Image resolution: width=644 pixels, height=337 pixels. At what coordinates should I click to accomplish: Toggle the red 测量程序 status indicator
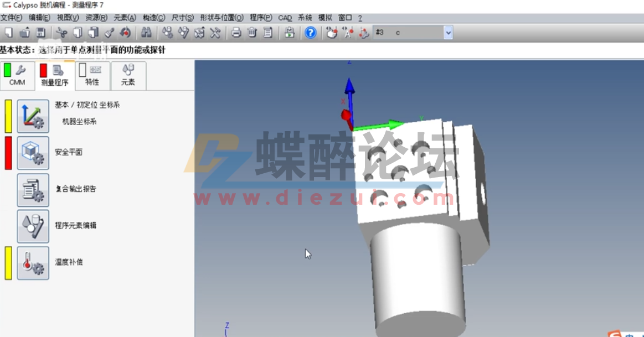pyautogui.click(x=44, y=70)
